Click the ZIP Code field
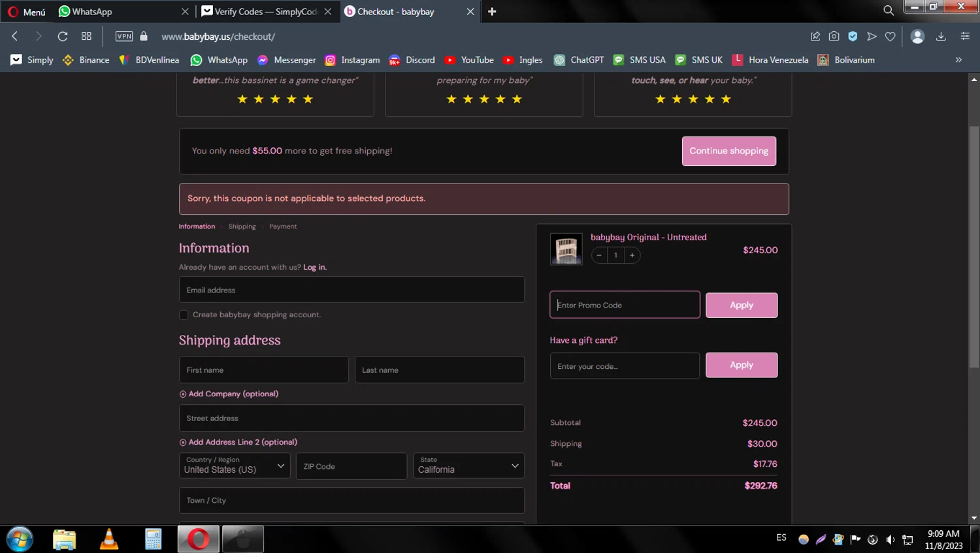Viewport: 980px width, 553px height. 351,466
